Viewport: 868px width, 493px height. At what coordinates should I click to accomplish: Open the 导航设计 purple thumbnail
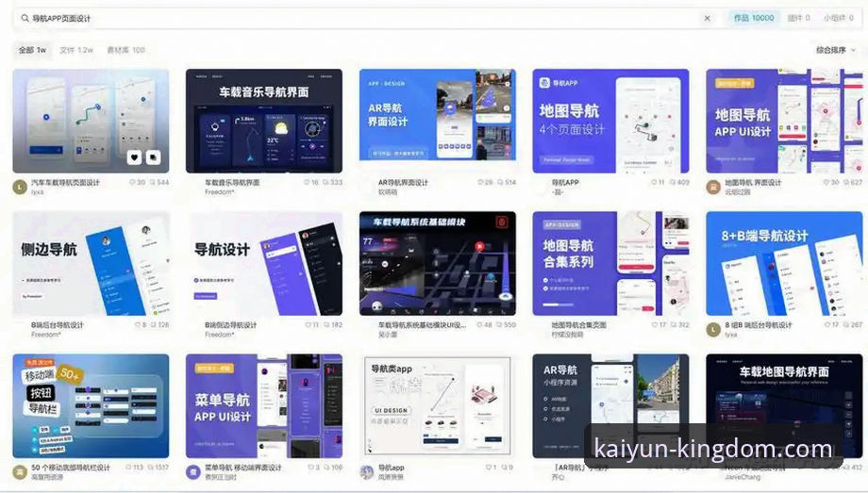[264, 263]
